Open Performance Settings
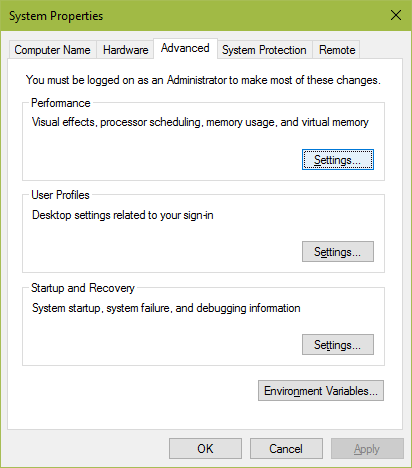Image resolution: width=412 pixels, height=468 pixels. tap(338, 160)
